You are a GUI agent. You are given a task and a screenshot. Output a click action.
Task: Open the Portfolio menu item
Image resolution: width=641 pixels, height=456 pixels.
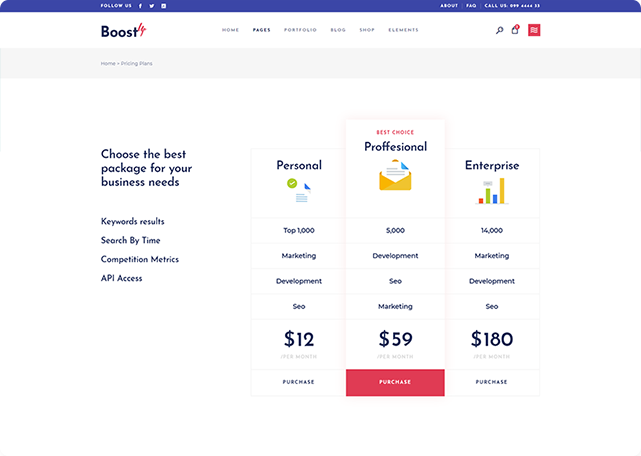pos(300,30)
